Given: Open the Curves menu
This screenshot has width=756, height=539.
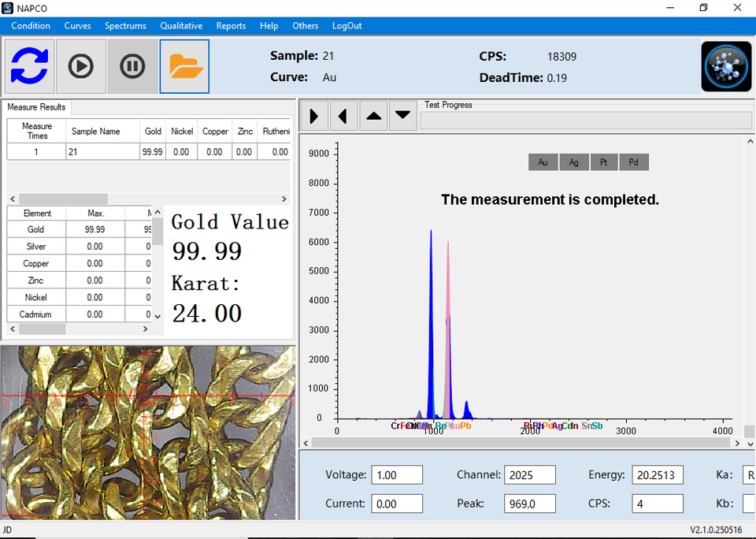Looking at the screenshot, I should pyautogui.click(x=77, y=25).
